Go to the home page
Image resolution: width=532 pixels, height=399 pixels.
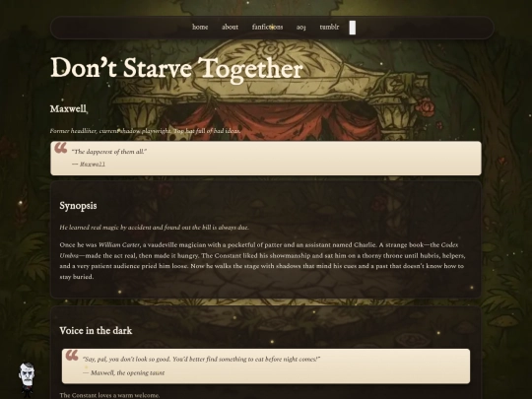pos(200,27)
